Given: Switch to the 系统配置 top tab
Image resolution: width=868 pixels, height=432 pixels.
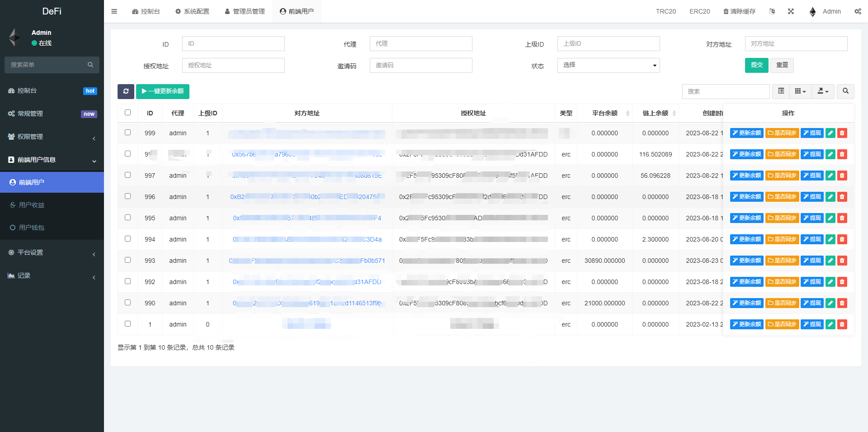Looking at the screenshot, I should pos(192,11).
